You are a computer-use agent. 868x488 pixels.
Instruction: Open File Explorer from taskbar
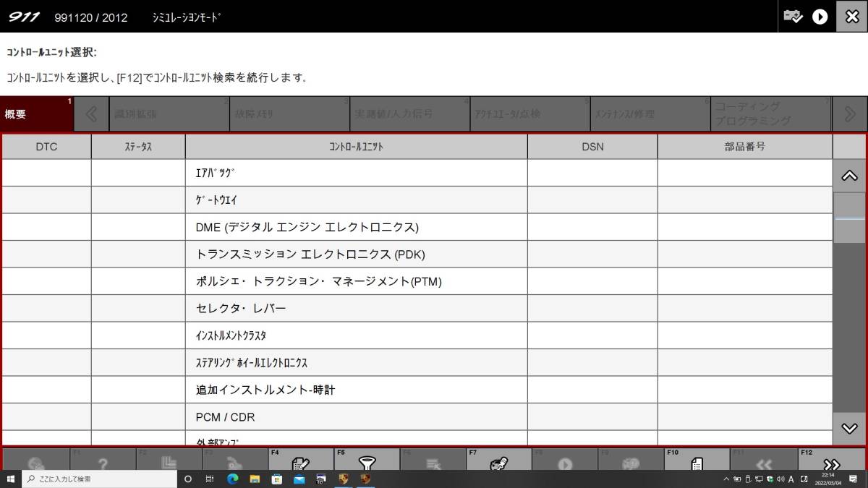pyautogui.click(x=255, y=479)
